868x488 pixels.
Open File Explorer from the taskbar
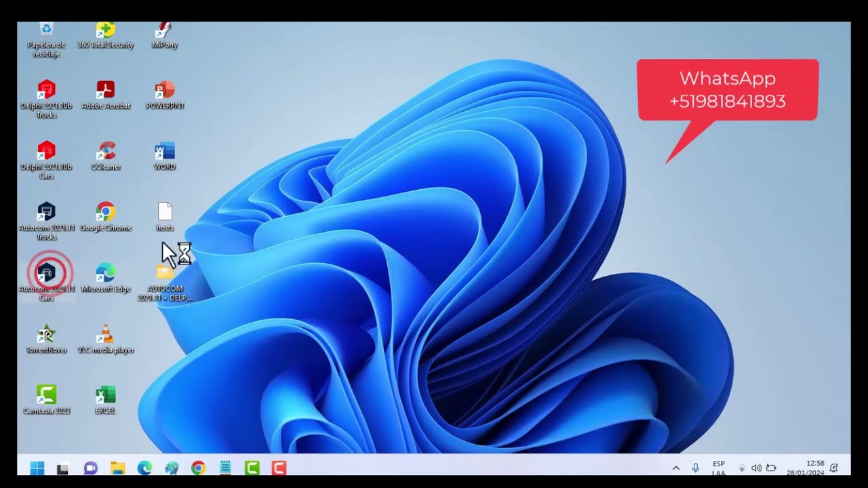click(118, 468)
